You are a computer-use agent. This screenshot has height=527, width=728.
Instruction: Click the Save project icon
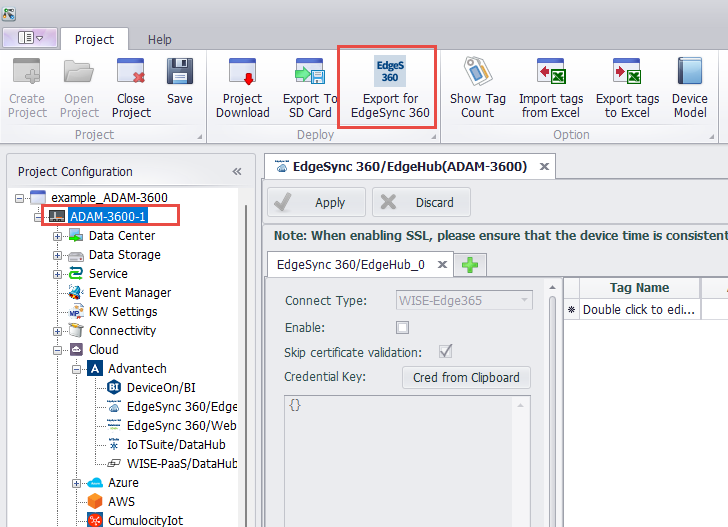(180, 72)
